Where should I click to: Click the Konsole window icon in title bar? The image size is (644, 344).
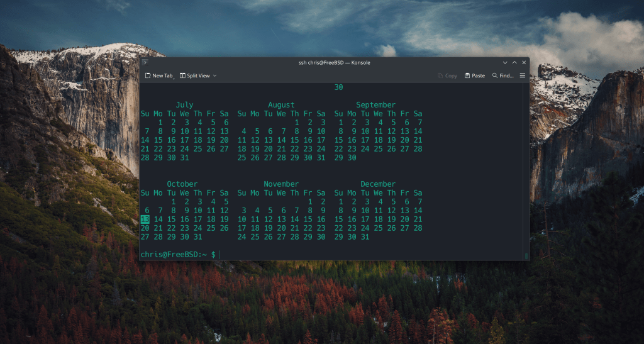pos(145,63)
